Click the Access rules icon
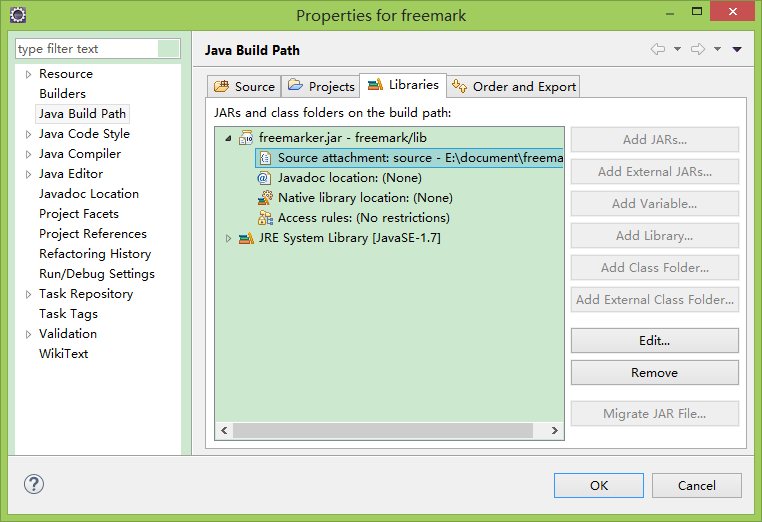 (265, 218)
